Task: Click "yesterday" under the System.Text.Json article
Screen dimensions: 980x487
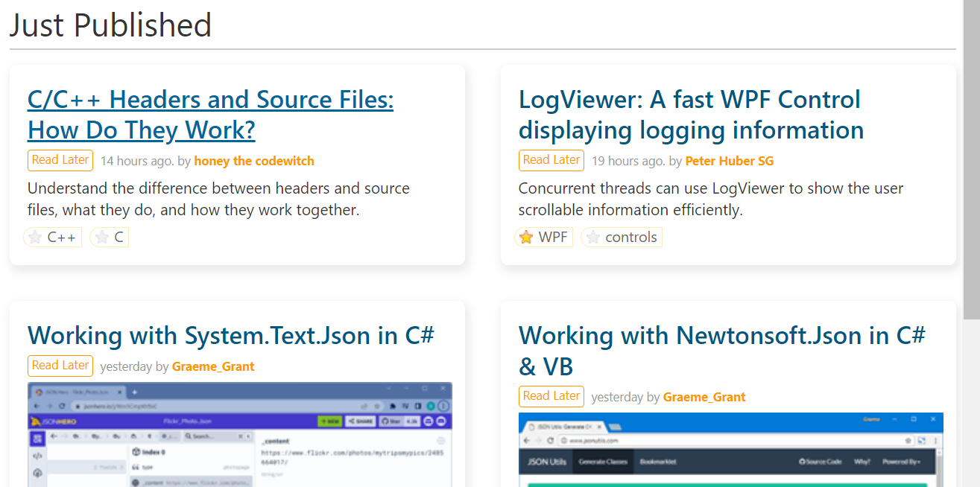Action: tap(126, 366)
